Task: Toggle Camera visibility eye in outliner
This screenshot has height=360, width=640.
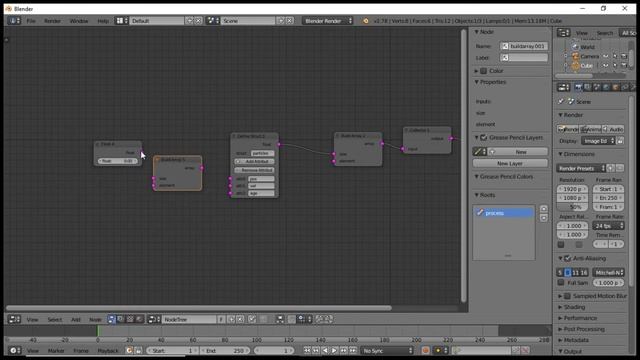Action: tap(606, 56)
